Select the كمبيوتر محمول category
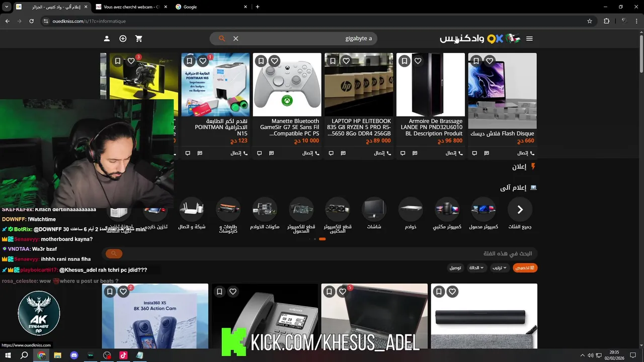Image resolution: width=644 pixels, height=362 pixels. [x=483, y=215]
